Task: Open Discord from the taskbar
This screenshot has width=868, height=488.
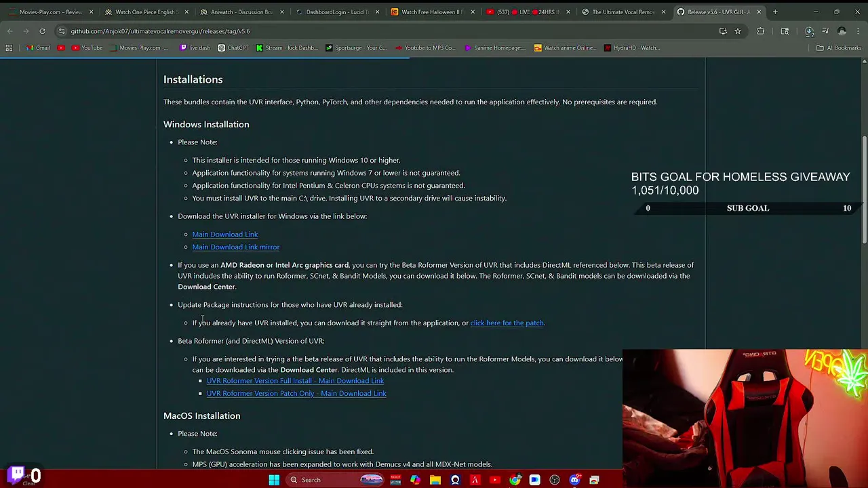Action: (x=574, y=480)
